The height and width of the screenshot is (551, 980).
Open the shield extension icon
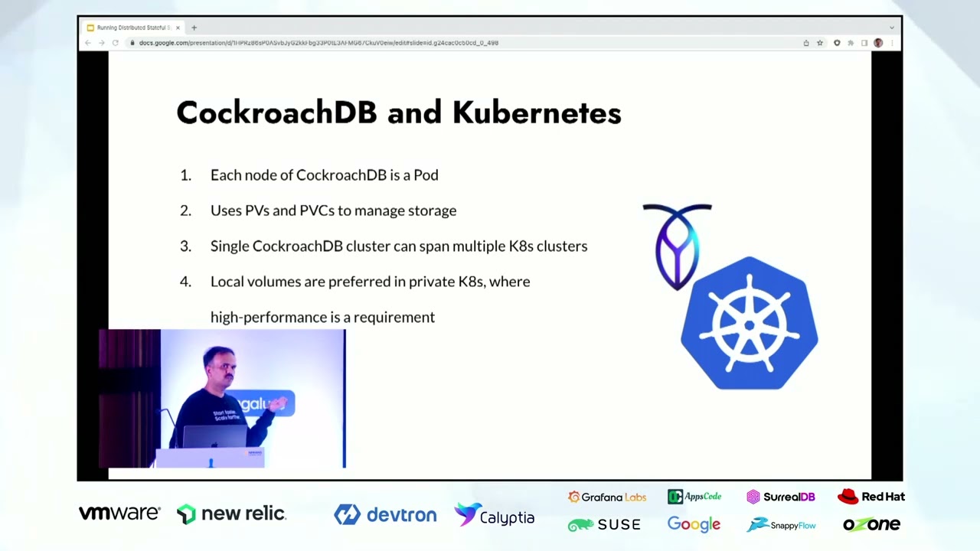point(837,43)
